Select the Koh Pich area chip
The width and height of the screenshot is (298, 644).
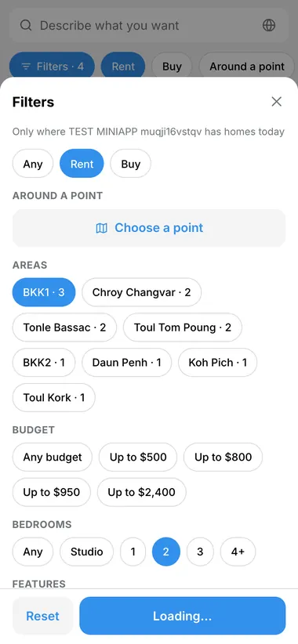[x=217, y=363]
